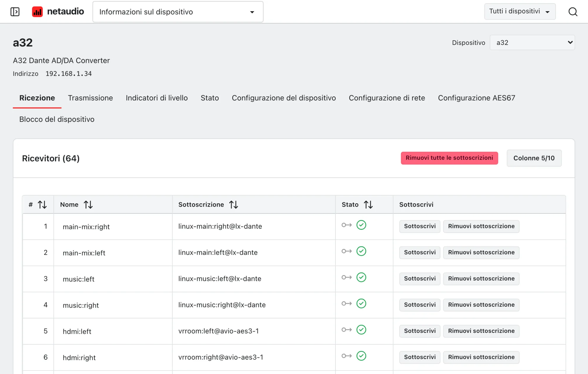Open Blocco del dispositivo tab
Screen dimensions: 588x374
click(57, 119)
